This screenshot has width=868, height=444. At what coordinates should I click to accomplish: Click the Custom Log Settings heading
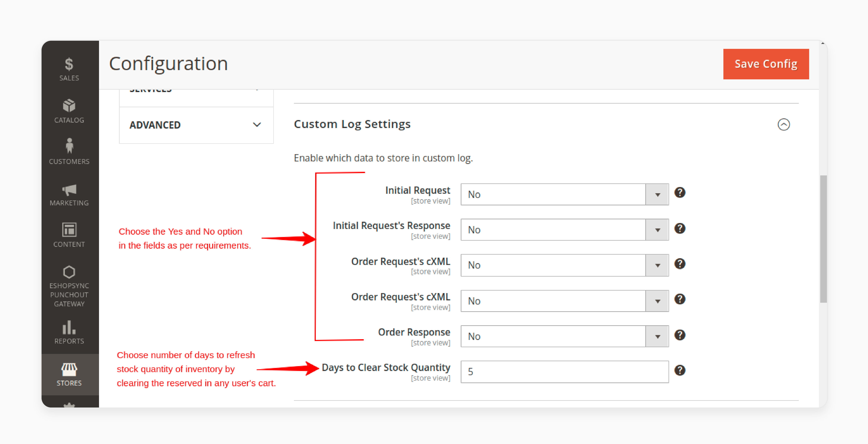352,124
